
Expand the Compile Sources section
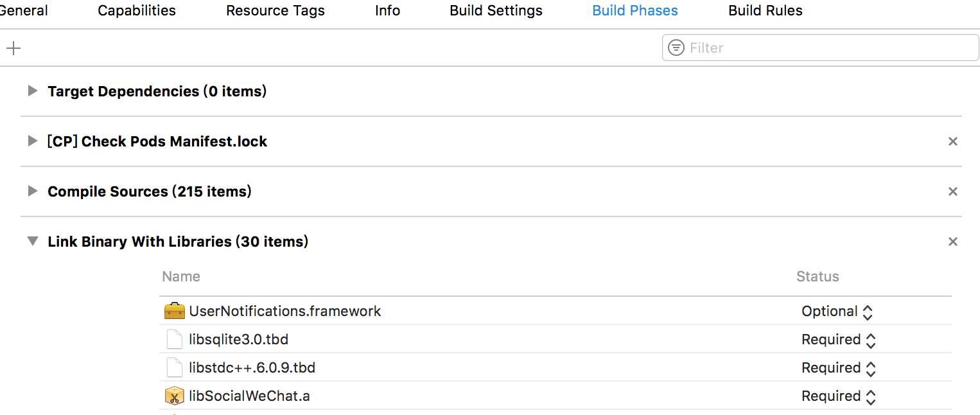[33, 191]
